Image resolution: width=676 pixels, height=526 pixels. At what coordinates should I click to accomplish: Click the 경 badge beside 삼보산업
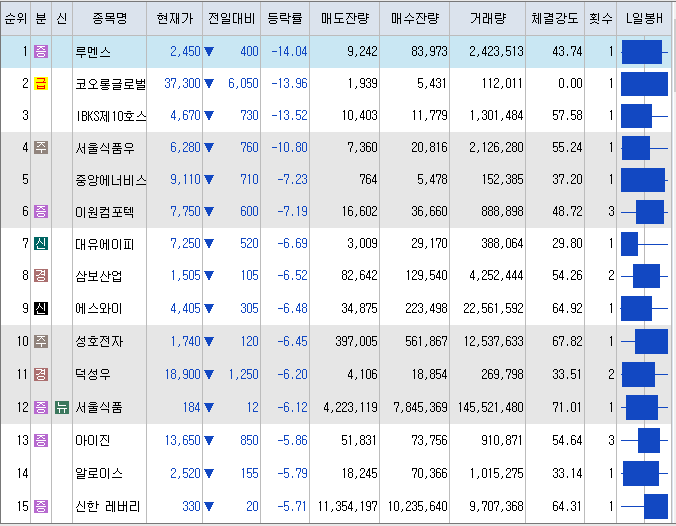point(41,276)
